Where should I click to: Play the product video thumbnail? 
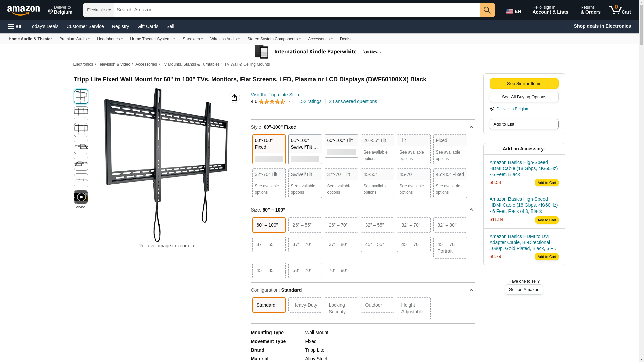point(81,197)
